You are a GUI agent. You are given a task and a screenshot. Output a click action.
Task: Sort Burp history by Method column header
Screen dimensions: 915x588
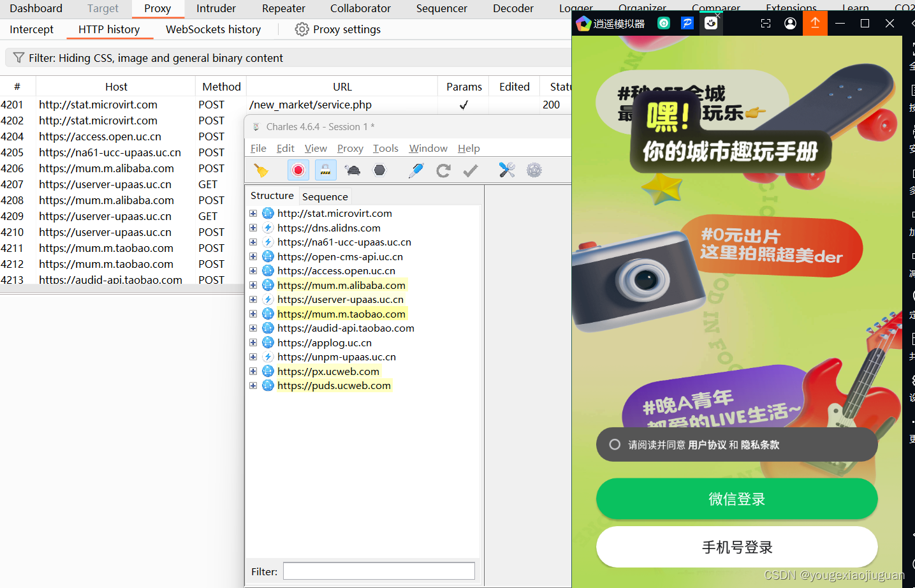tap(221, 87)
